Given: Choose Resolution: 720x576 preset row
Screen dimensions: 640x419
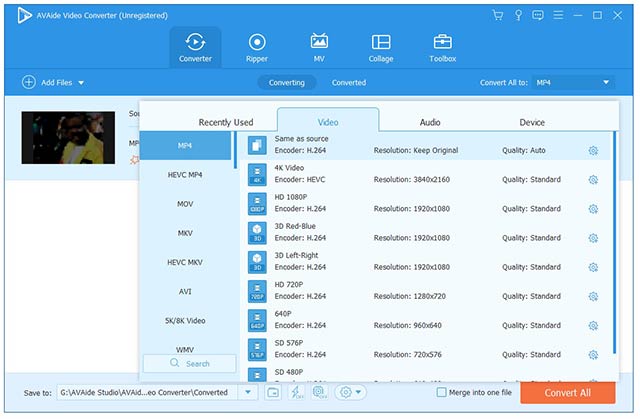Looking at the screenshot, I should [x=424, y=349].
